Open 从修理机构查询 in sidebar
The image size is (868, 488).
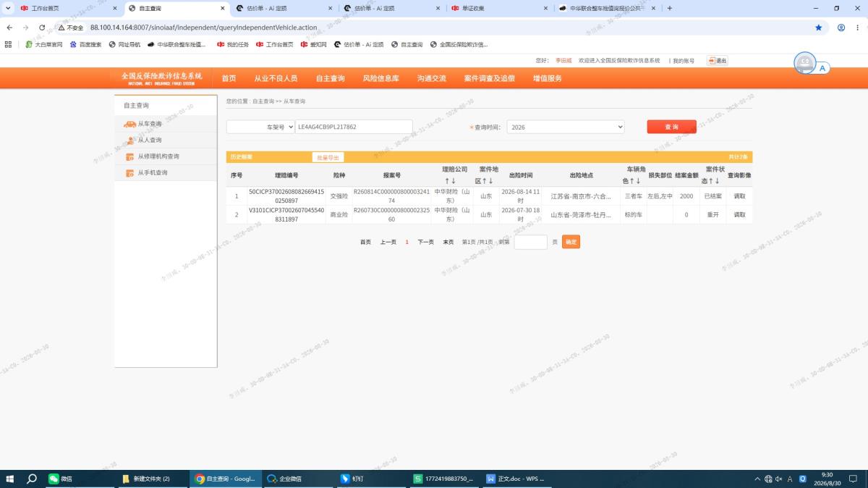[x=158, y=156]
